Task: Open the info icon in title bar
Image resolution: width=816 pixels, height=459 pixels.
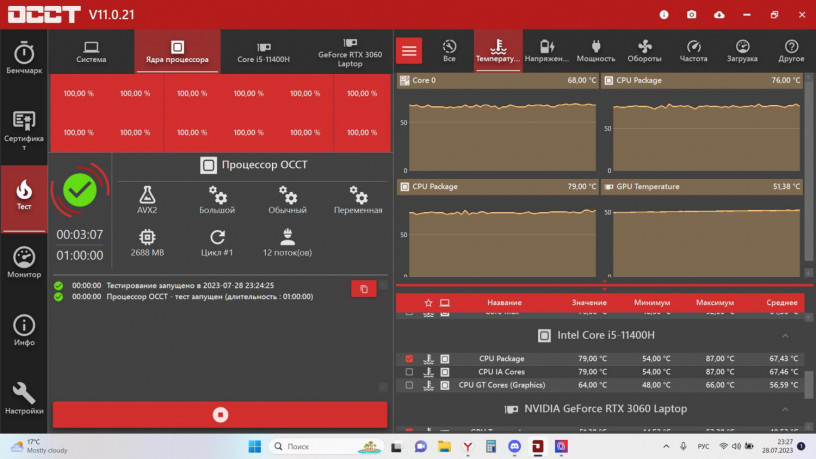Action: click(x=664, y=15)
